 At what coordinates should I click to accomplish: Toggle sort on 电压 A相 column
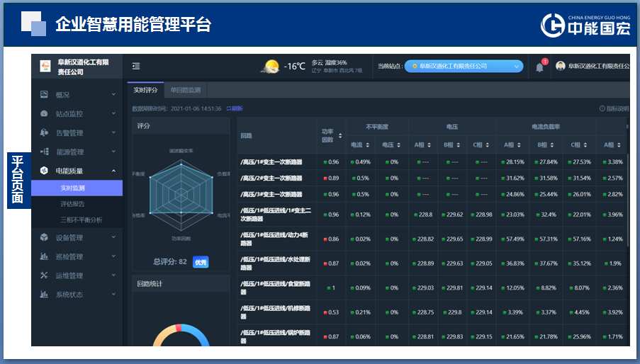[430, 144]
